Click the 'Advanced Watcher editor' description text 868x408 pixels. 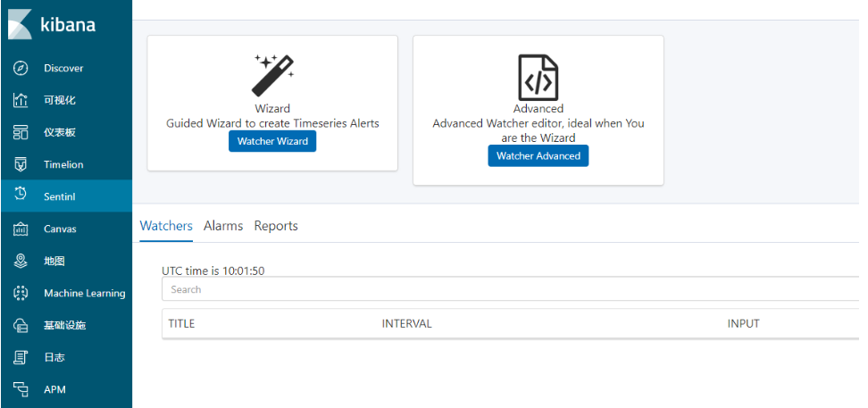[538, 130]
